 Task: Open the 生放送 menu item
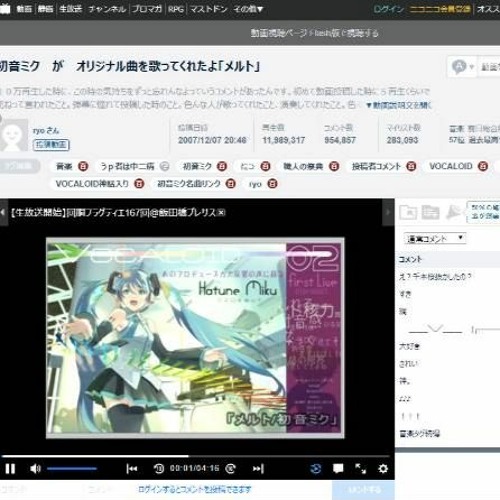pos(71,9)
